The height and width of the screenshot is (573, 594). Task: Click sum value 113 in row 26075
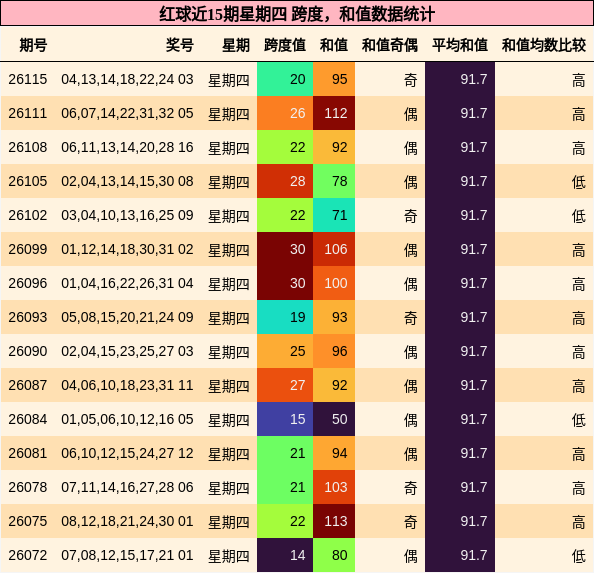334,521
